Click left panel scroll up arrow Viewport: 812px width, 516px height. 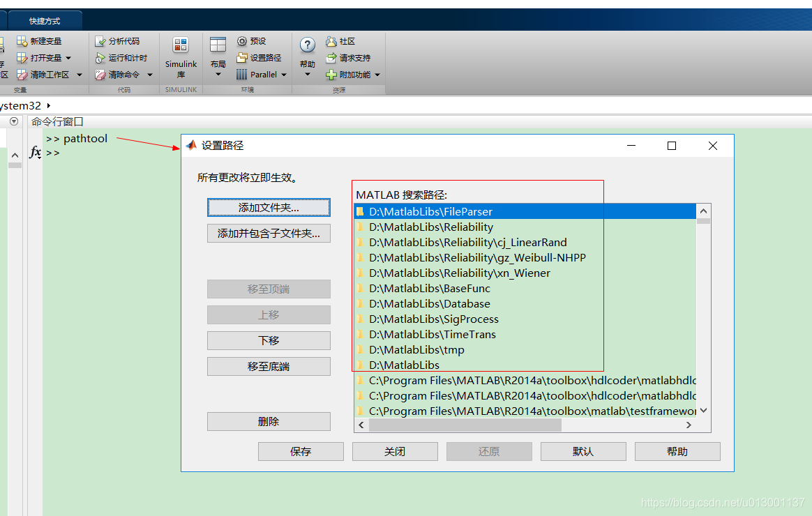point(15,155)
